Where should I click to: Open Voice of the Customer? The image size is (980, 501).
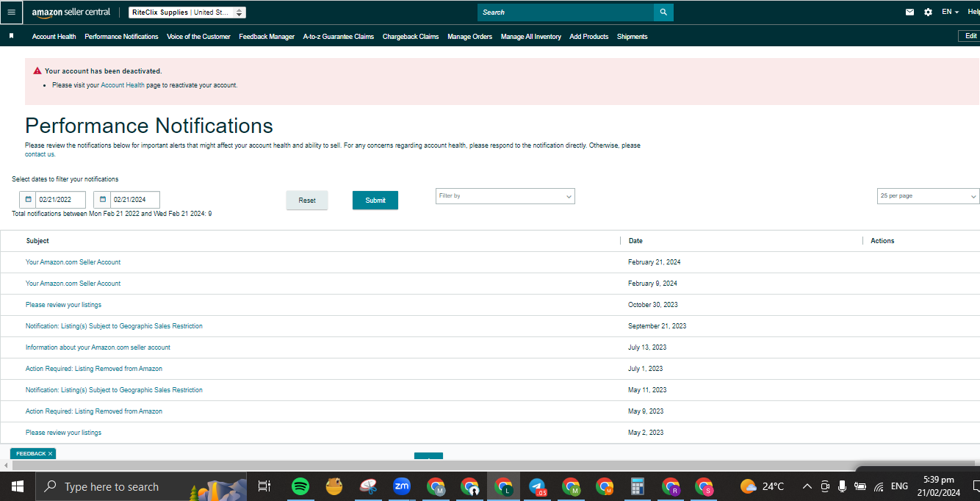pos(198,37)
